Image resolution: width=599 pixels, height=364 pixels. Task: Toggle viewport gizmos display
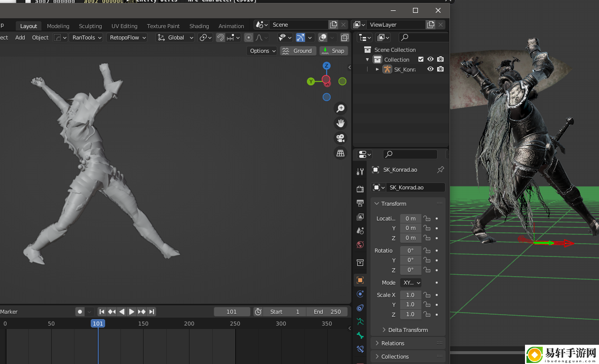pyautogui.click(x=300, y=37)
